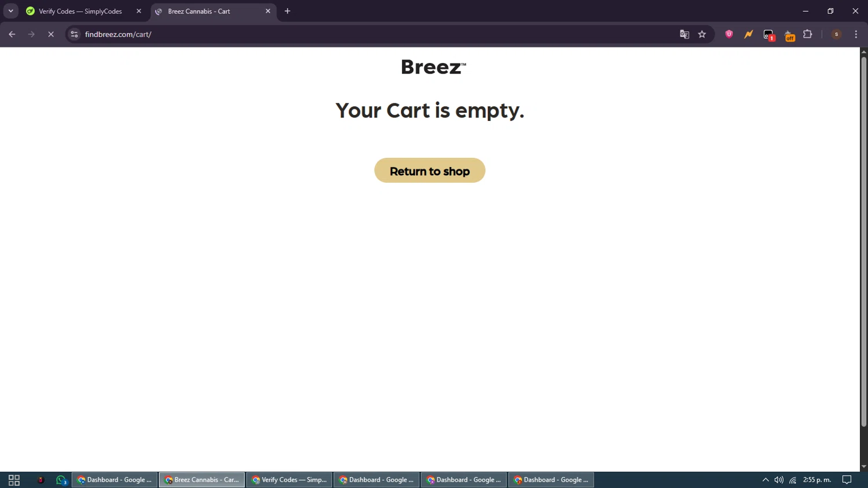This screenshot has height=488, width=868.
Task: Open the red taskbar app icon
Action: 41,480
